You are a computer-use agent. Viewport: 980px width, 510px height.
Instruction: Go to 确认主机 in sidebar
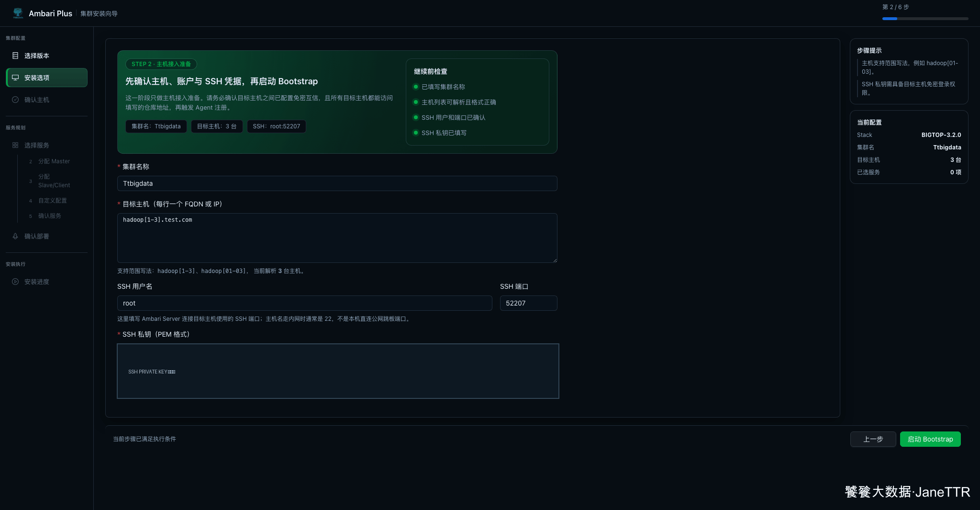click(46, 100)
